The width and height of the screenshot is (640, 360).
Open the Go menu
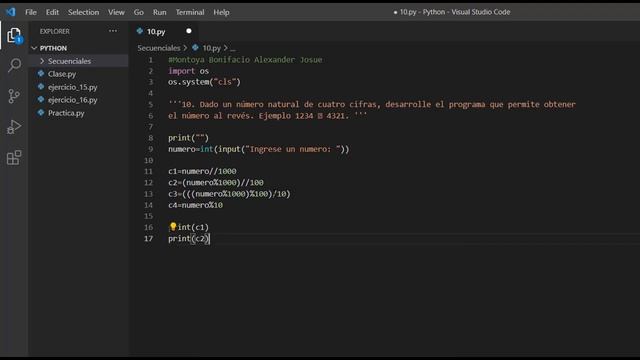(139, 12)
